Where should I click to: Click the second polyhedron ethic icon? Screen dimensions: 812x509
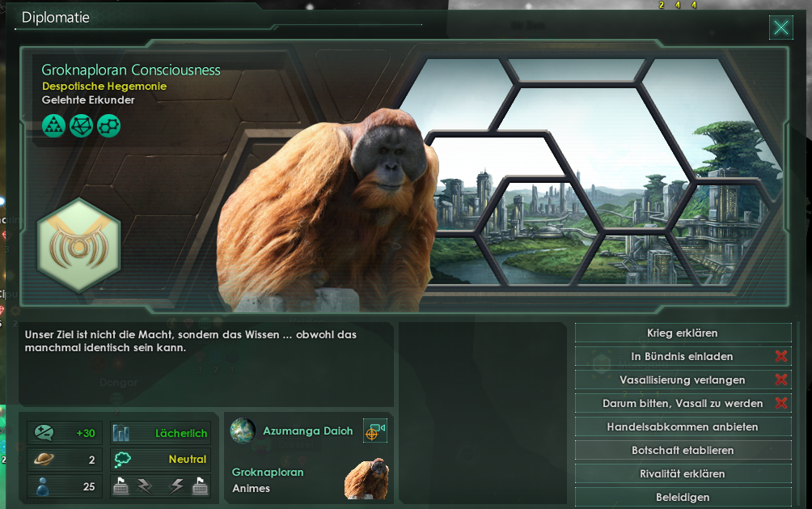pos(82,126)
